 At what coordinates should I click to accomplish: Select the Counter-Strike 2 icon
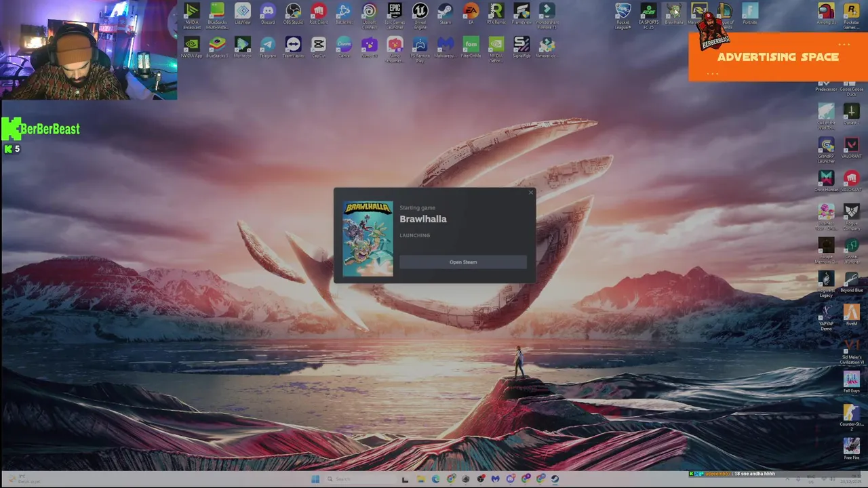point(851,418)
